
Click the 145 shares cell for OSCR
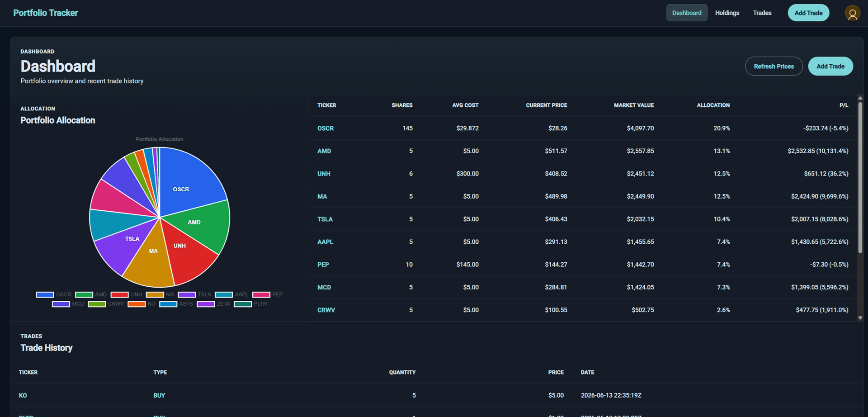(407, 128)
